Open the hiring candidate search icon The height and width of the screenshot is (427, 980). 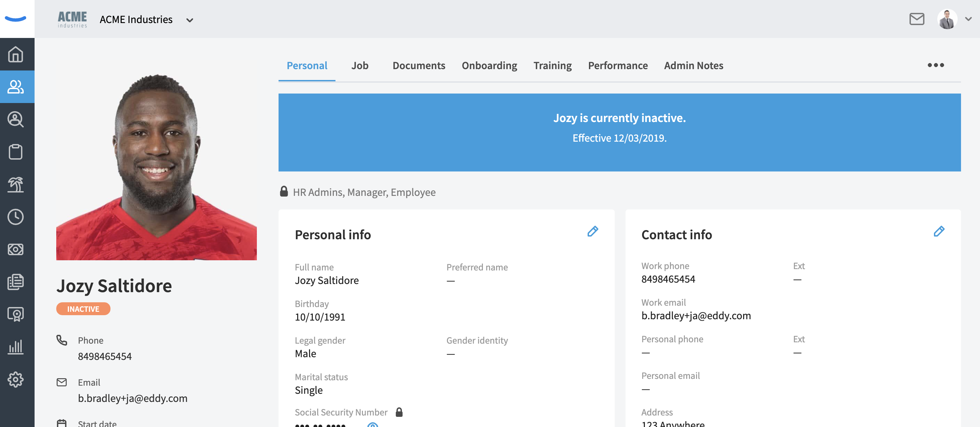click(16, 119)
